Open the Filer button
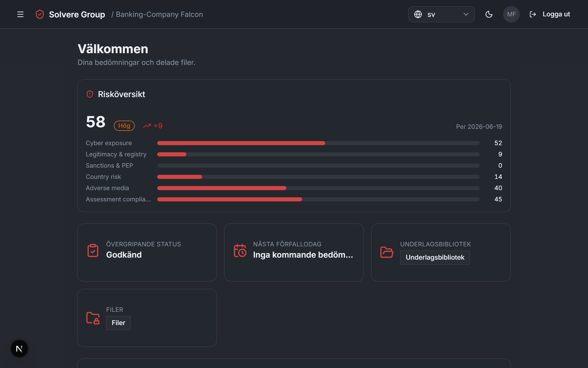Screen dimensions: 588x368 (118, 323)
